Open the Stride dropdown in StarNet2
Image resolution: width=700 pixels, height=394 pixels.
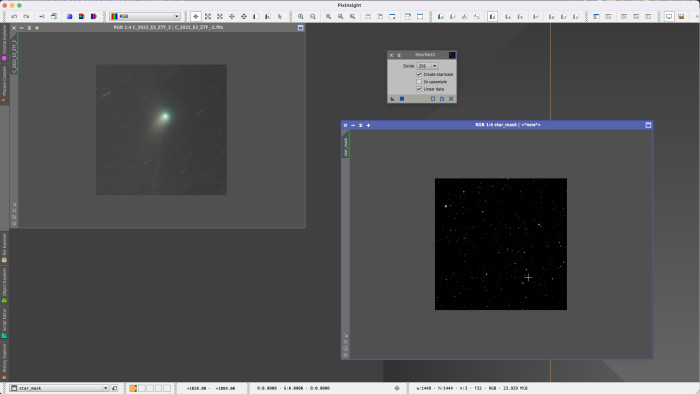click(427, 66)
